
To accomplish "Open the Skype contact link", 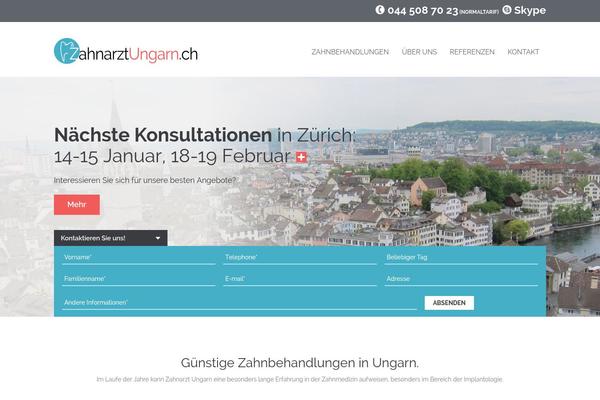I will pyautogui.click(x=530, y=10).
